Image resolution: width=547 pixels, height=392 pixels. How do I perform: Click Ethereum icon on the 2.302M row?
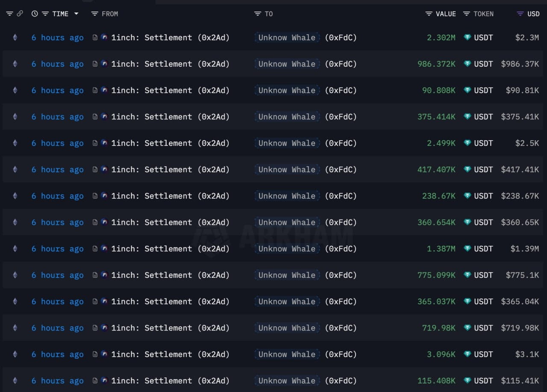pyautogui.click(x=15, y=38)
